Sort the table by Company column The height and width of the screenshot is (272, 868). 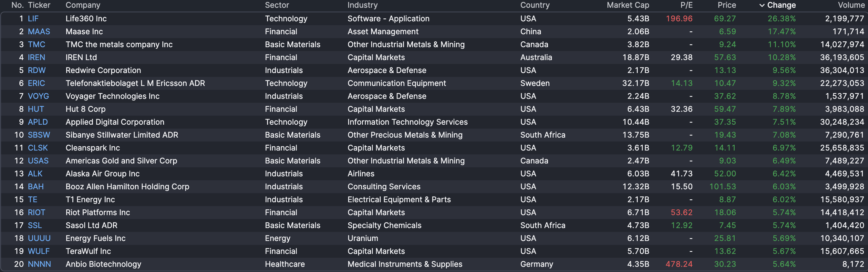(x=83, y=5)
